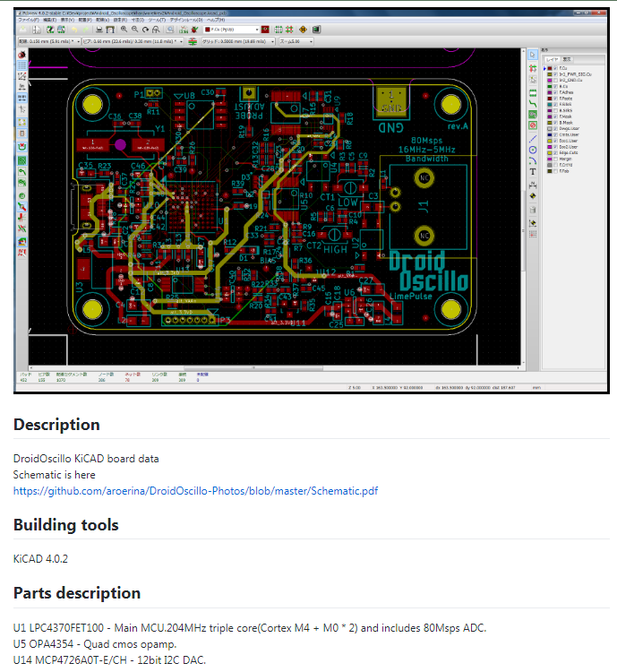Image resolution: width=617 pixels, height=672 pixels.
Task: Open the 表示(V) menu
Action: (x=67, y=20)
